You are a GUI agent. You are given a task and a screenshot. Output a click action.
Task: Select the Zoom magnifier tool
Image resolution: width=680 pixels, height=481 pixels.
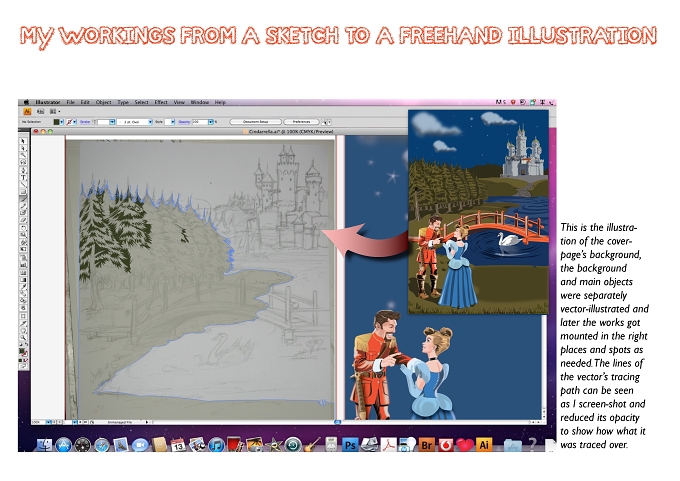coord(23,339)
